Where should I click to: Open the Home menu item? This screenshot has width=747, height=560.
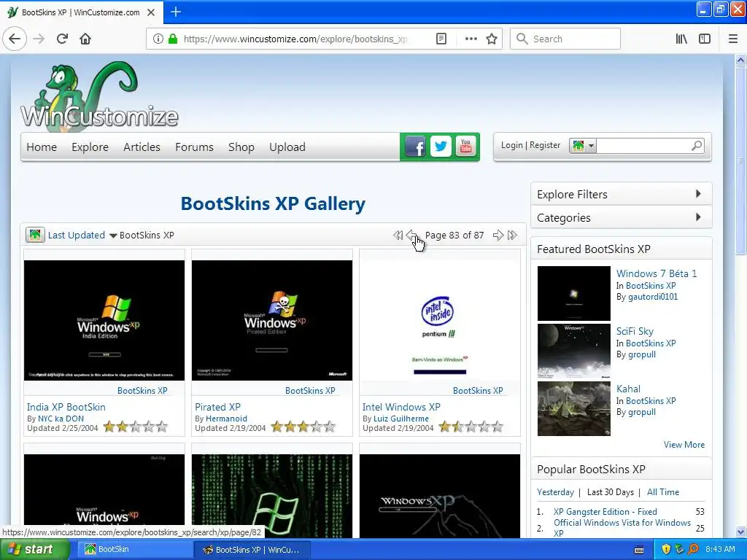point(42,147)
